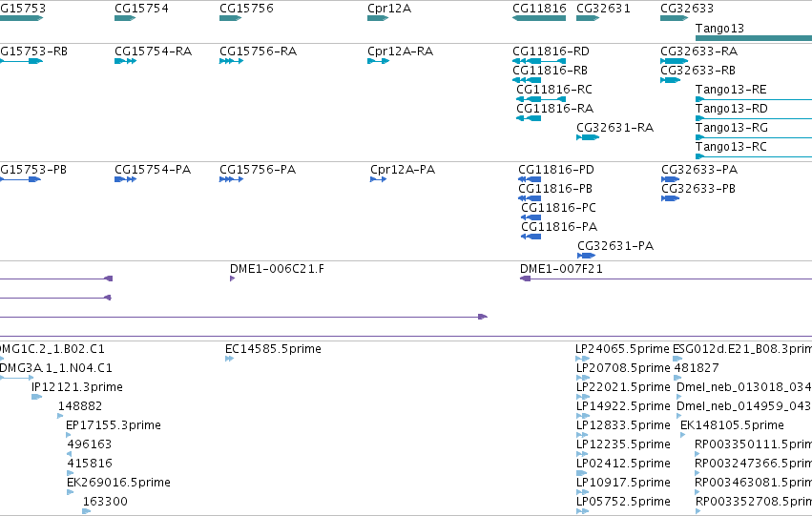Image resolution: width=812 pixels, height=516 pixels.
Task: Click the CG11816-PA protein label
Action: pos(559,227)
